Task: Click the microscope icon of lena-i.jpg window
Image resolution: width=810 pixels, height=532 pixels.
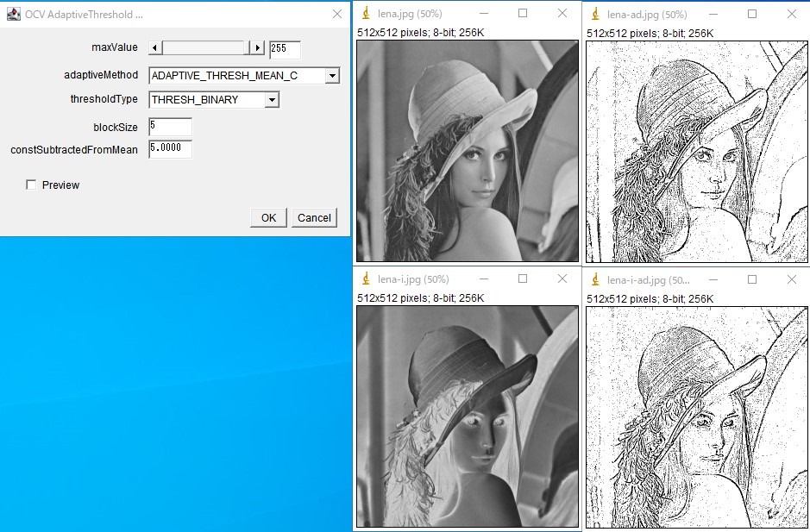Action: [x=367, y=279]
